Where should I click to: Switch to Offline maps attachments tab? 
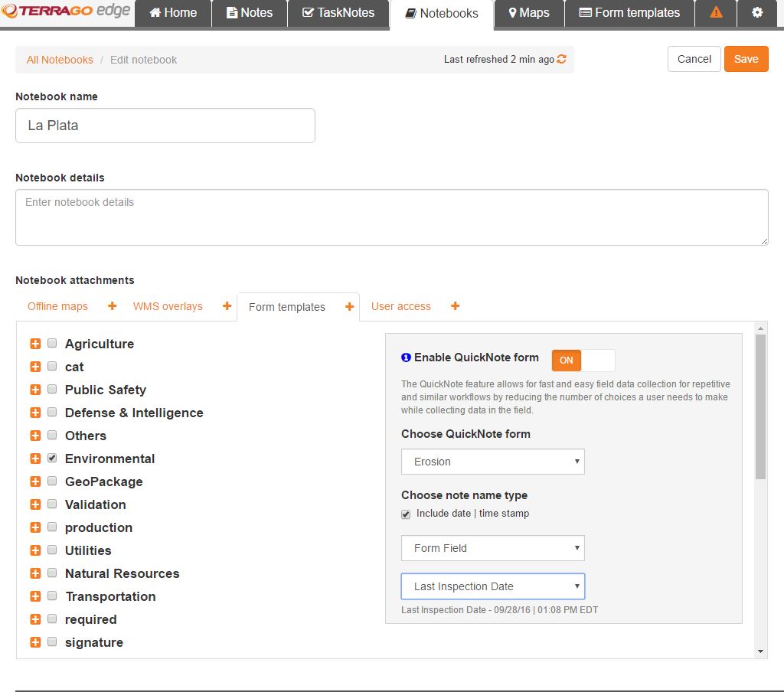pyautogui.click(x=57, y=306)
